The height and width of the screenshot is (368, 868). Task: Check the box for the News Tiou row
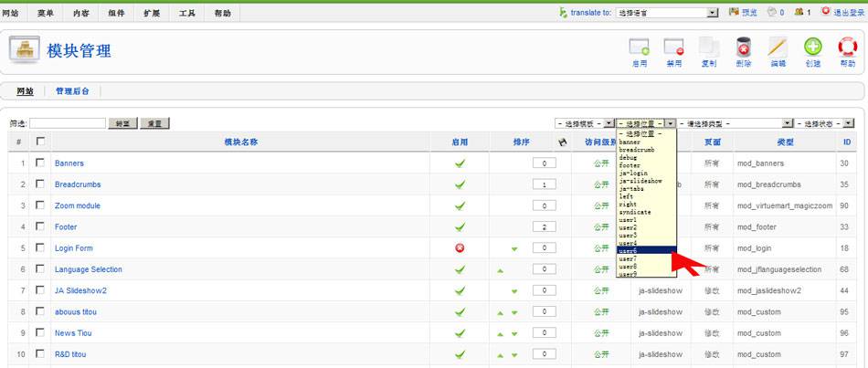40,332
